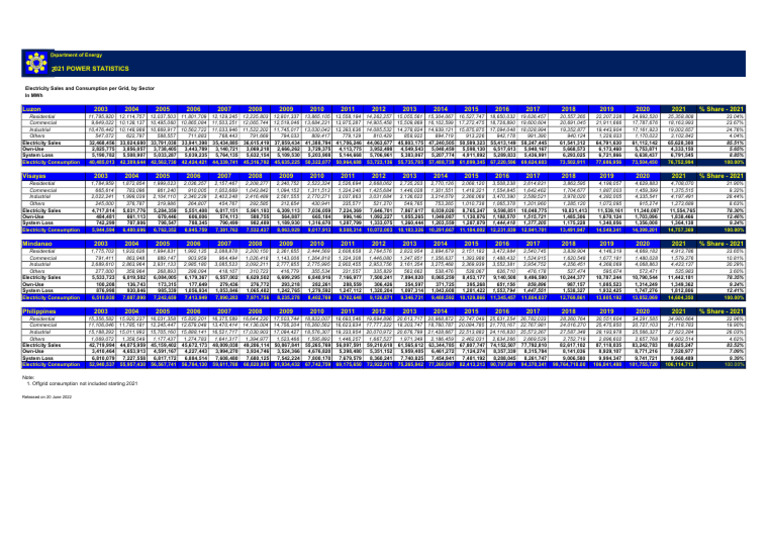Screen dimensions: 768x543
Task: Click '% Share - 2021' header in Philippines table
Action: 721,311
